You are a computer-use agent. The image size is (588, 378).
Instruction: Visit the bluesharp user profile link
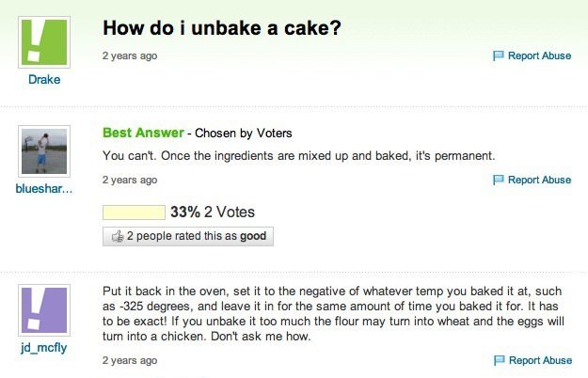pyautogui.click(x=43, y=189)
